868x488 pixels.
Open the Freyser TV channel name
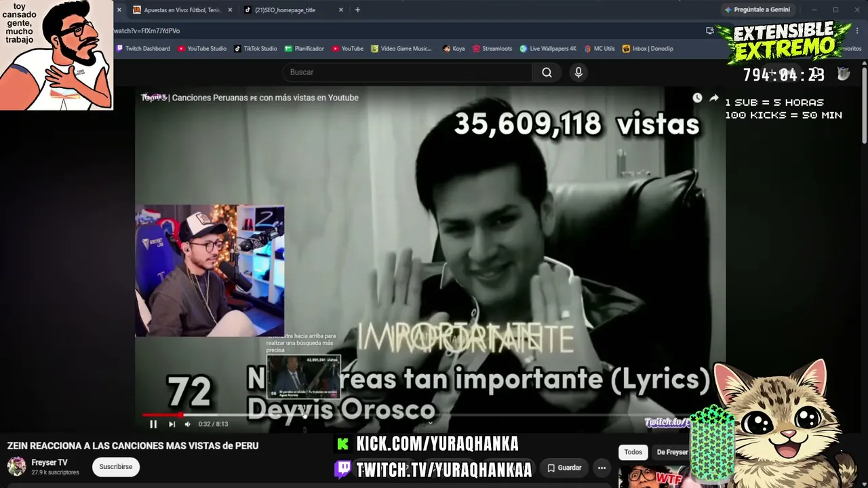click(50, 463)
